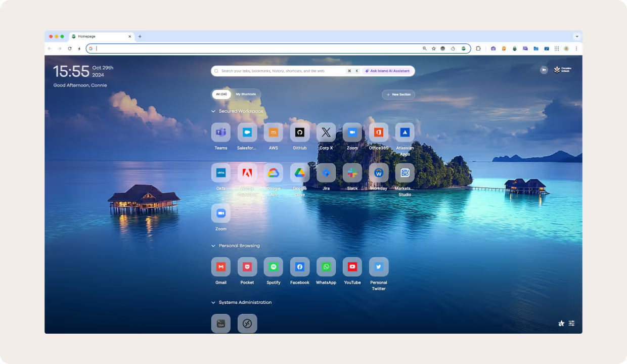Launch the SSH terminal shortcut

point(221,324)
